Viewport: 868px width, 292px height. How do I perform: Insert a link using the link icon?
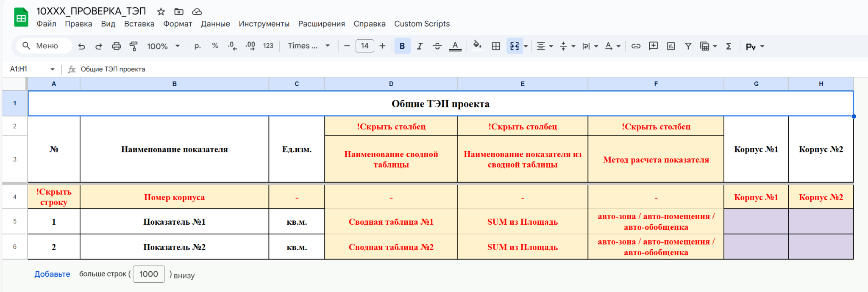point(636,46)
